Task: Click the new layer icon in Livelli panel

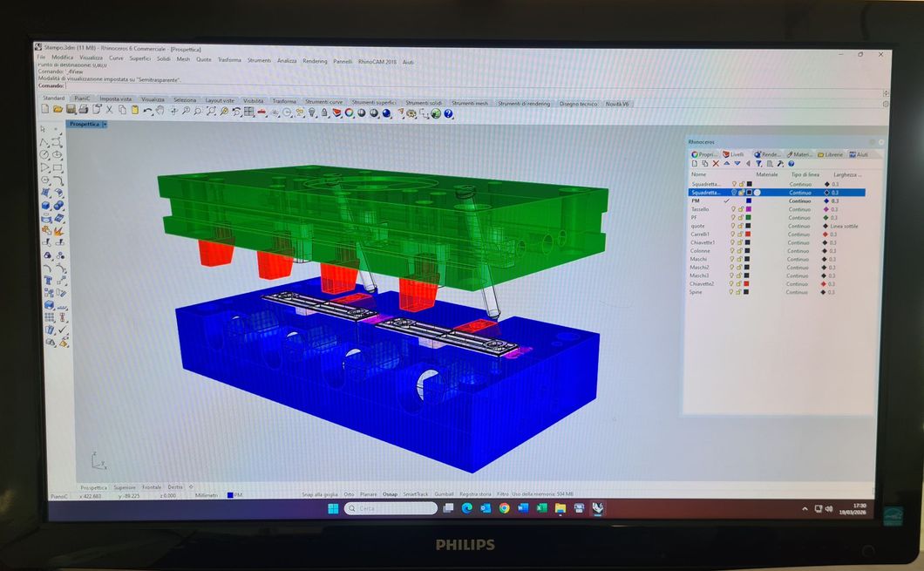Action: click(695, 163)
